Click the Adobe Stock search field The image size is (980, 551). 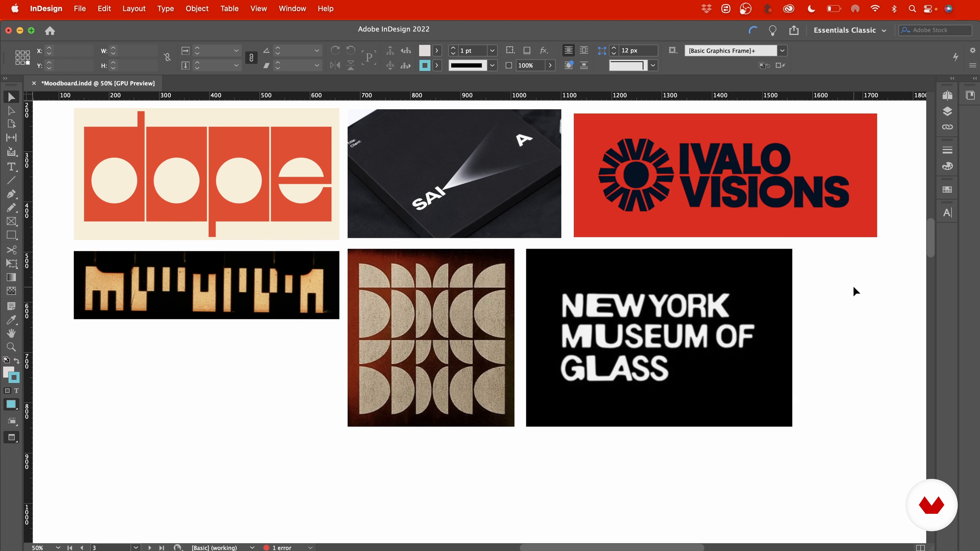click(935, 30)
